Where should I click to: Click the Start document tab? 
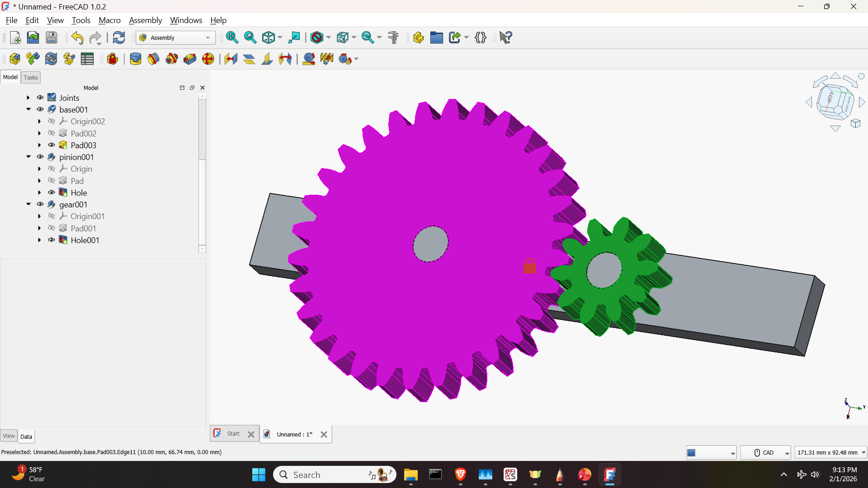point(233,434)
